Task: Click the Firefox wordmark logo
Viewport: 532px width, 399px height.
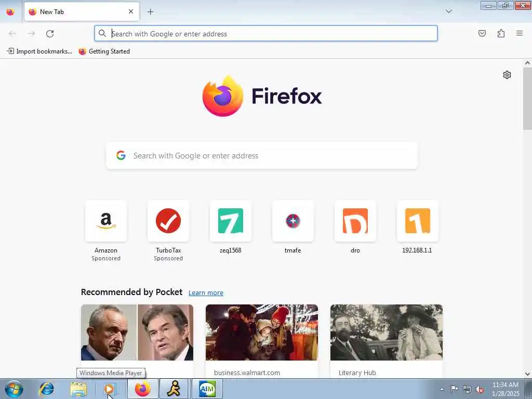Action: [x=287, y=96]
